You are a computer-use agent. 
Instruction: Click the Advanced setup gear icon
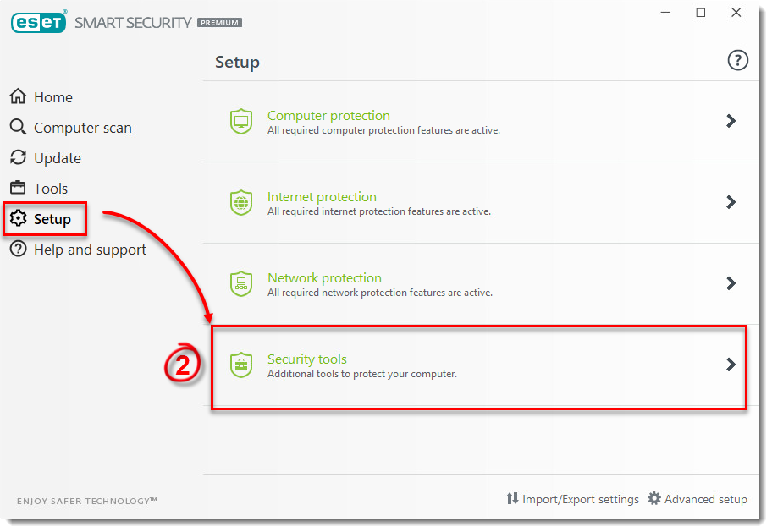(x=654, y=499)
